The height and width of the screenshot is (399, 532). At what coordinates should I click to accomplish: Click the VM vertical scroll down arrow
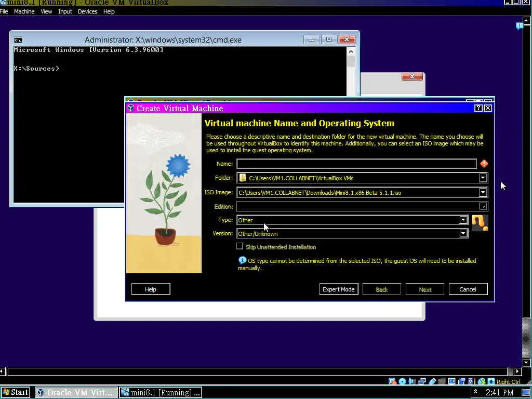526,363
